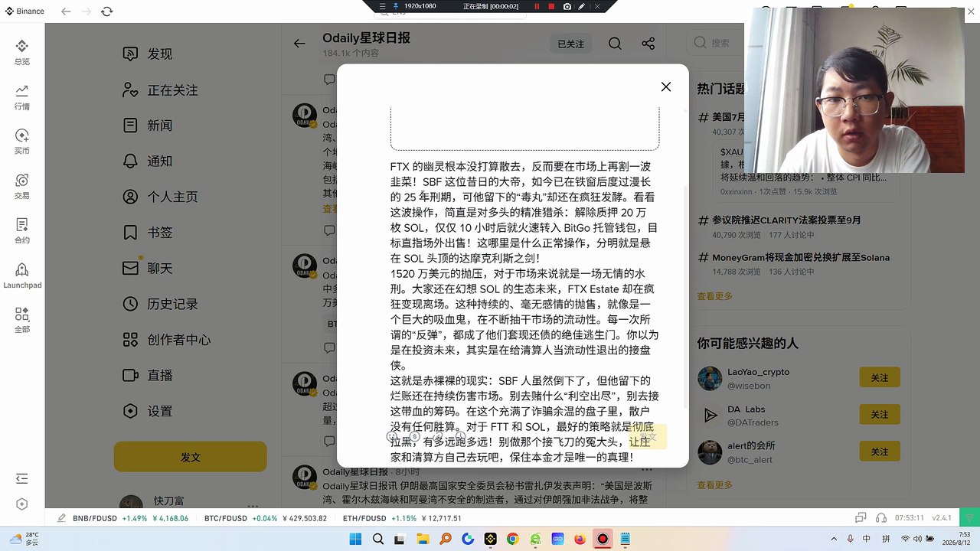Open 个人主页 profile page
980x551 pixels.
coord(160,197)
